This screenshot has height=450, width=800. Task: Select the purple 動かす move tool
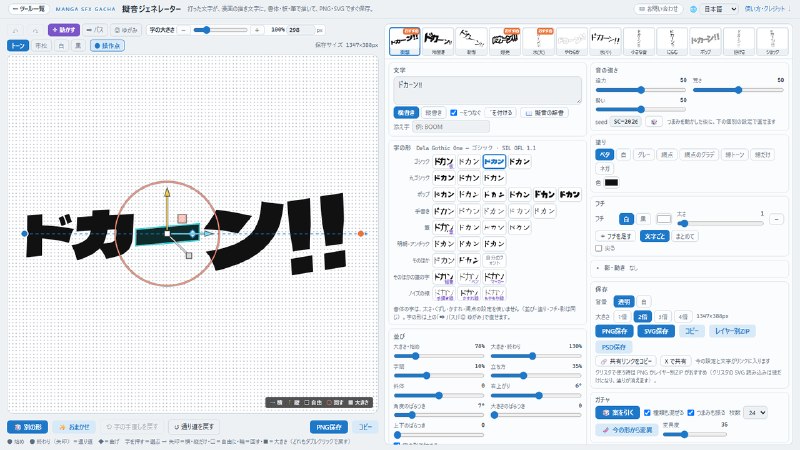[x=64, y=30]
